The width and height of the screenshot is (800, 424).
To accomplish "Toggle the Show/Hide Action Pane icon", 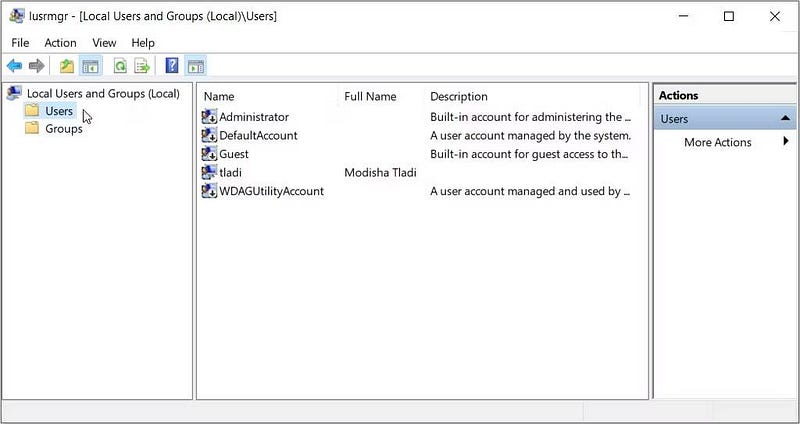I will click(x=195, y=66).
